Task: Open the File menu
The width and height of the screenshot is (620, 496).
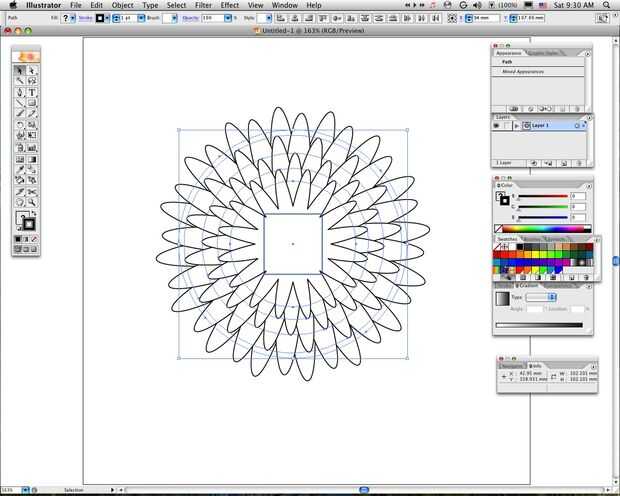Action: (x=76, y=6)
